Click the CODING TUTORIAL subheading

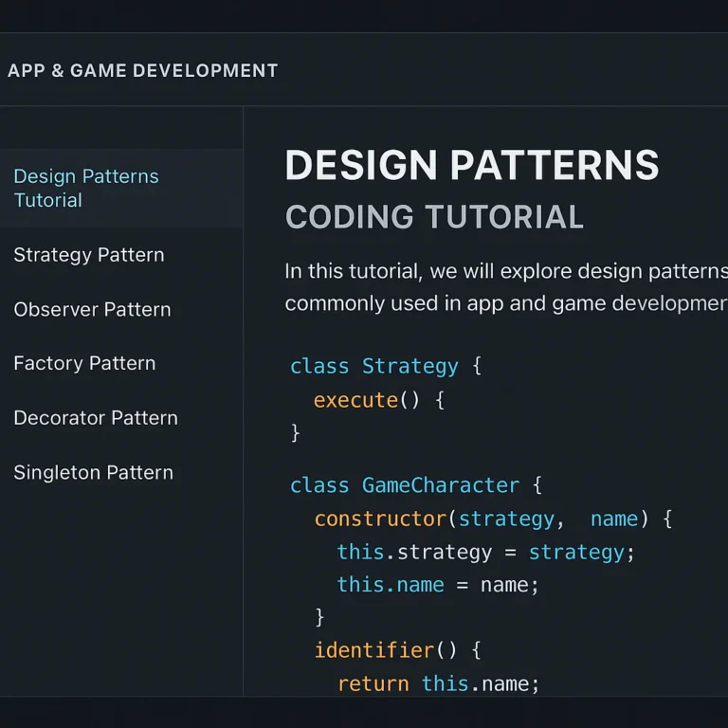[x=434, y=217]
